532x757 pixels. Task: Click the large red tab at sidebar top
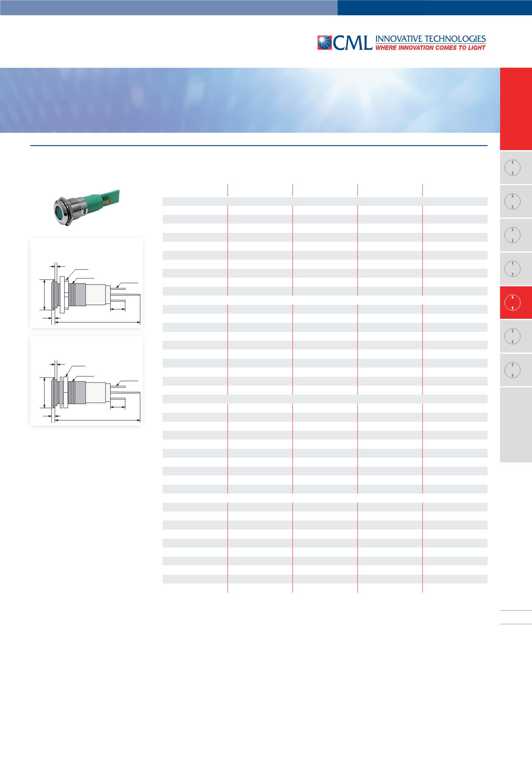tap(516, 109)
